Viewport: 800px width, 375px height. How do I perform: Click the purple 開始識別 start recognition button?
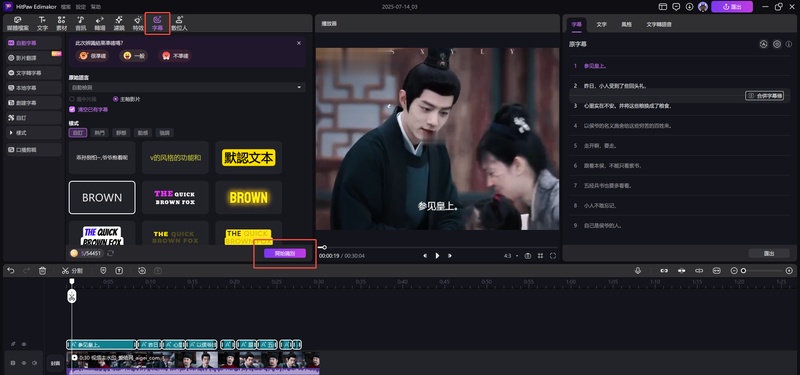pyautogui.click(x=285, y=253)
